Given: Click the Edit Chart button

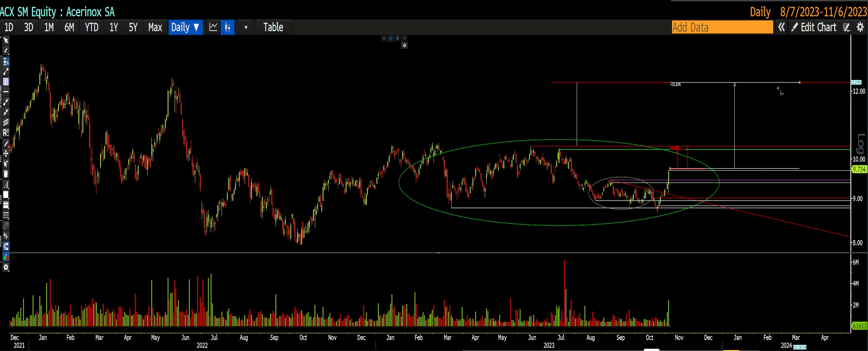Looking at the screenshot, I should tap(814, 27).
